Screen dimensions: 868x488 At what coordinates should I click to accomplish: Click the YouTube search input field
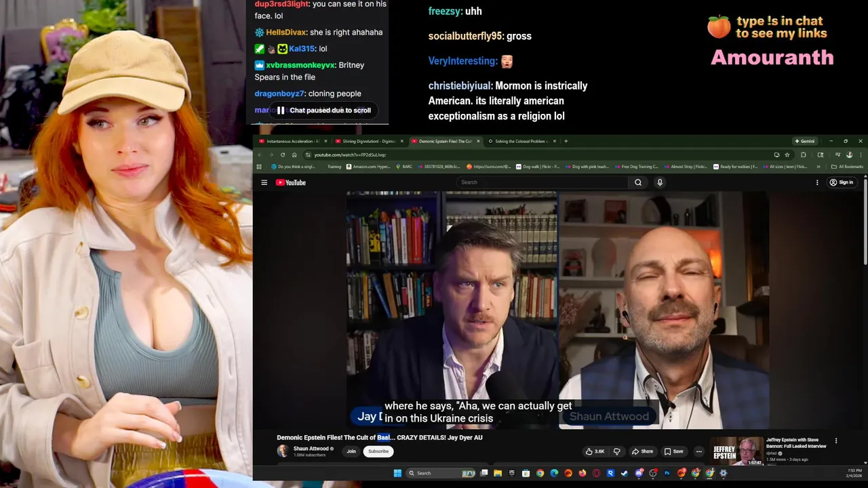[542, 182]
